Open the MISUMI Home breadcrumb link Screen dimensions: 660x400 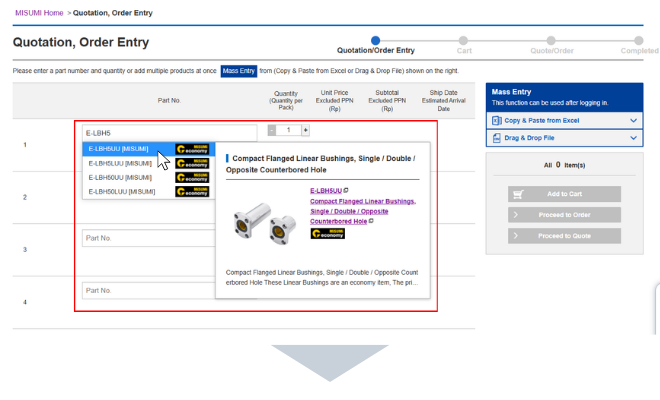(x=39, y=13)
